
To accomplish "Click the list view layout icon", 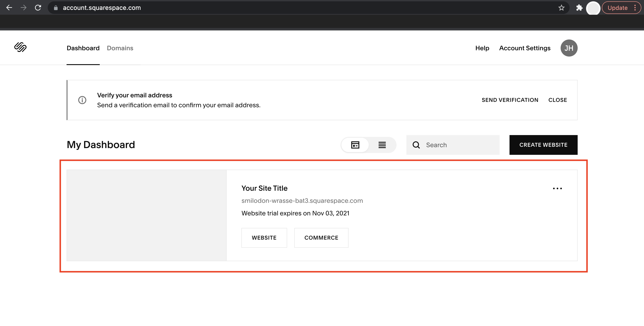I will coord(382,145).
